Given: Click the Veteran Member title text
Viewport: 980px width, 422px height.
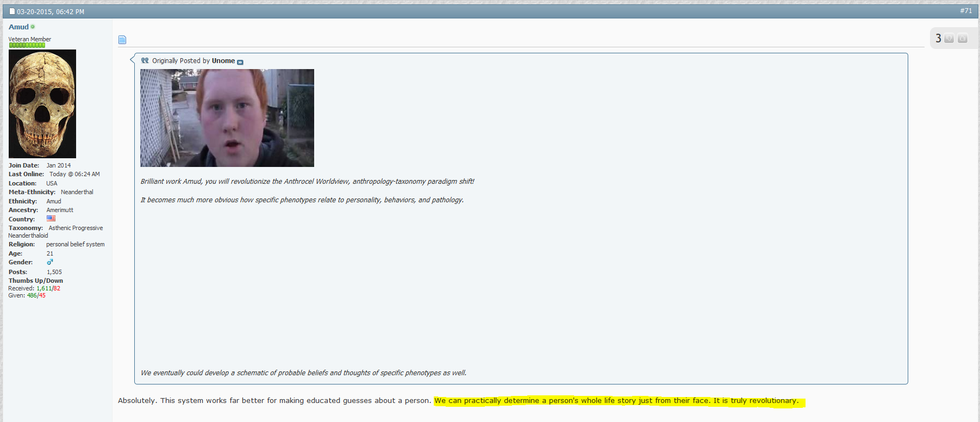Looking at the screenshot, I should (30, 39).
